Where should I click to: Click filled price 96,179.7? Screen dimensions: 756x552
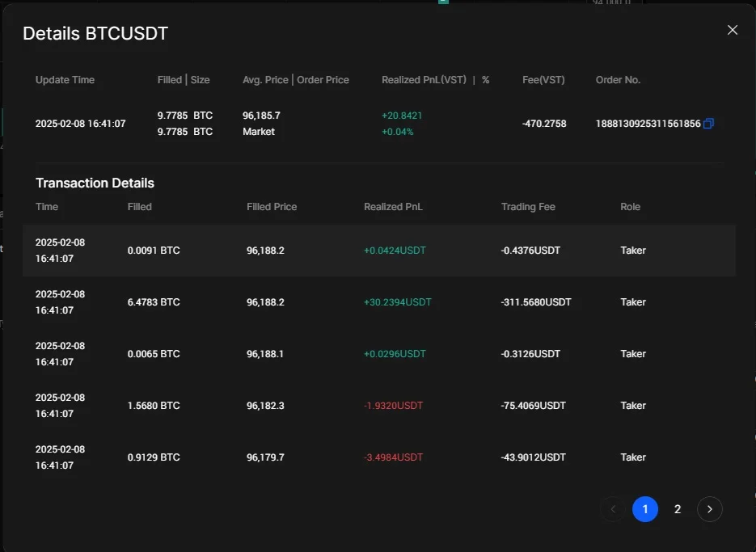[x=265, y=457]
